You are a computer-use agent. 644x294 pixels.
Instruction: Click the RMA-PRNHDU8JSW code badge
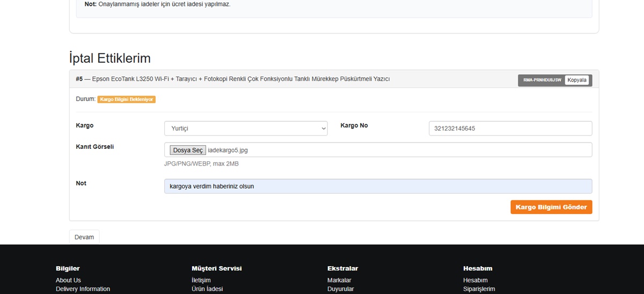(542, 80)
